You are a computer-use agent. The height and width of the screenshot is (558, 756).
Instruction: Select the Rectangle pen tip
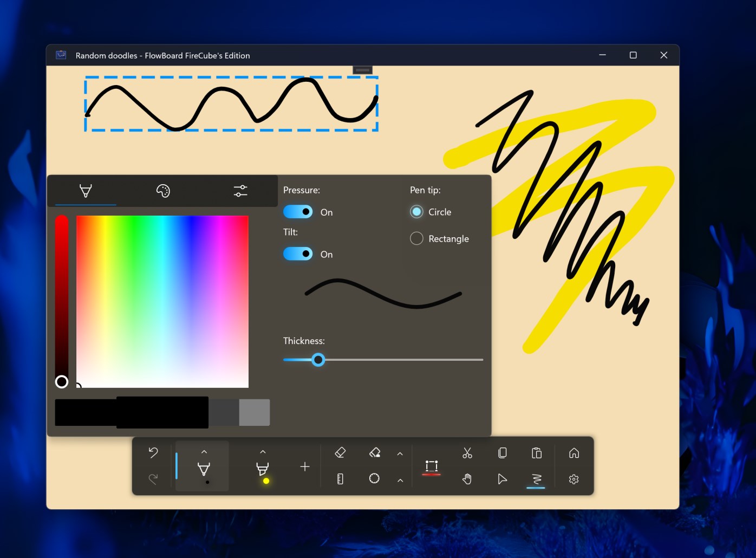[416, 238]
